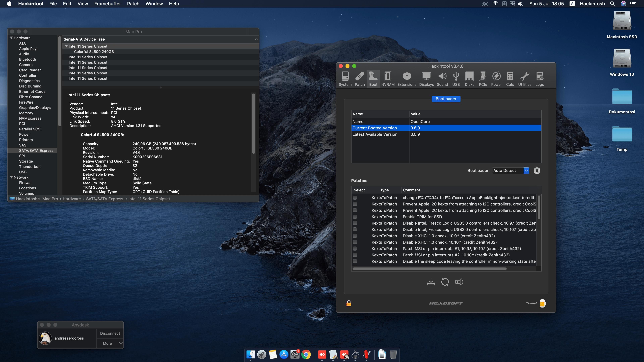644x362 pixels.
Task: Check the Enable TRIM for SSD patch
Action: click(355, 217)
